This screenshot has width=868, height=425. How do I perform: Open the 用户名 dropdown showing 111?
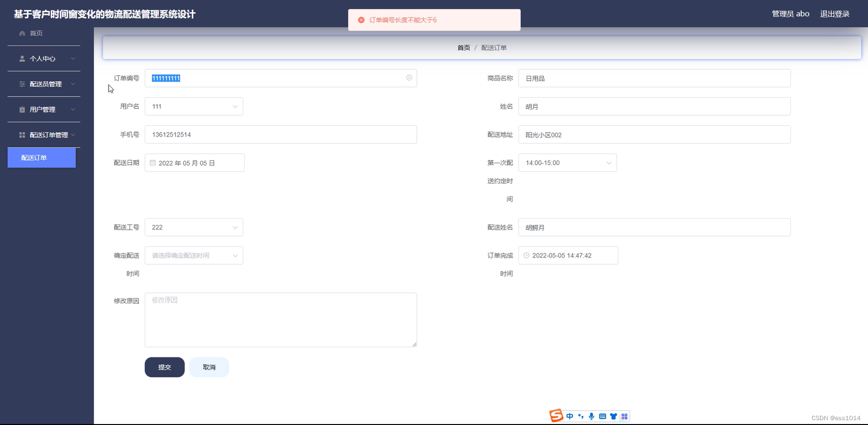[194, 106]
